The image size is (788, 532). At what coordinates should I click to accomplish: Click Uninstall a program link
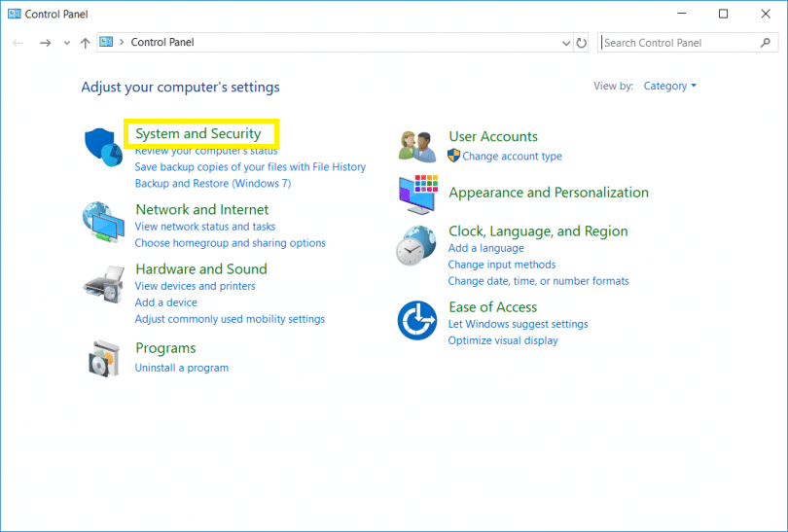coord(181,368)
